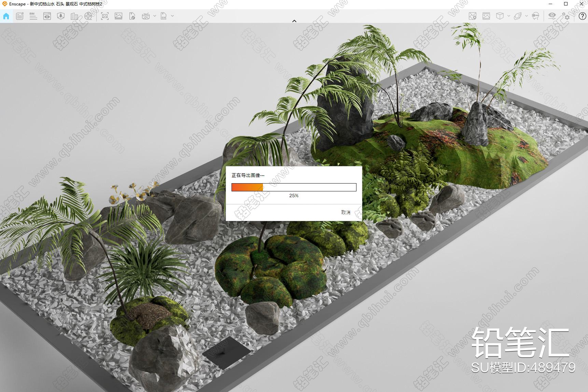Click the 360 panorama render icon
Screen dimensions: 588x392
click(x=146, y=16)
